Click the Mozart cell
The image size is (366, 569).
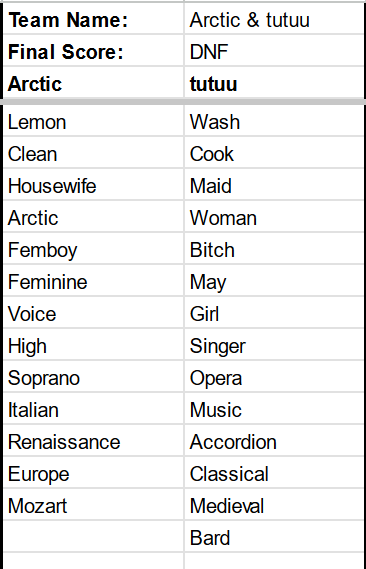94,505
